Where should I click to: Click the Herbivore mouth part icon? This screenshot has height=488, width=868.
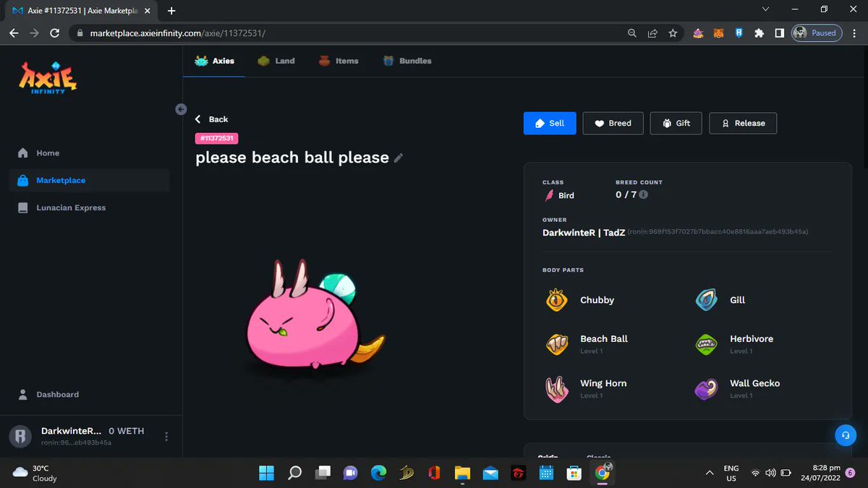tap(706, 344)
